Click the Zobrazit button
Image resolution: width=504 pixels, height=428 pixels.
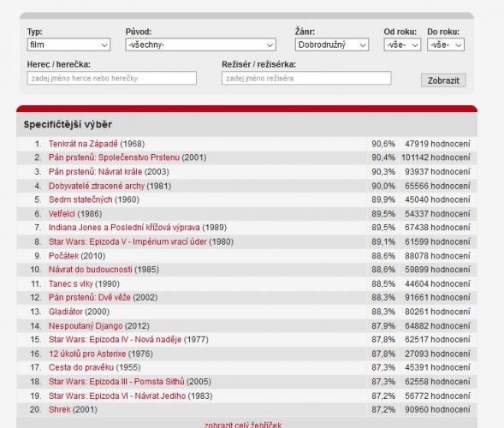tap(443, 80)
